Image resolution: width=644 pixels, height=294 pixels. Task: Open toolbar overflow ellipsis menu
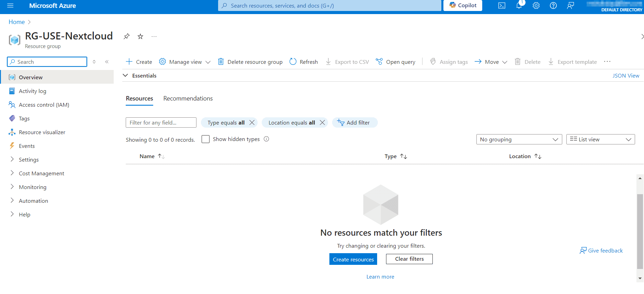click(x=607, y=61)
